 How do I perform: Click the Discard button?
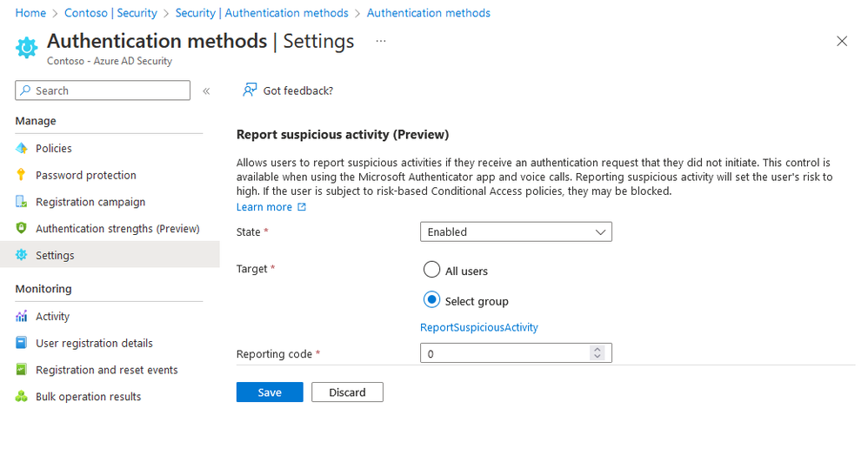tap(347, 392)
